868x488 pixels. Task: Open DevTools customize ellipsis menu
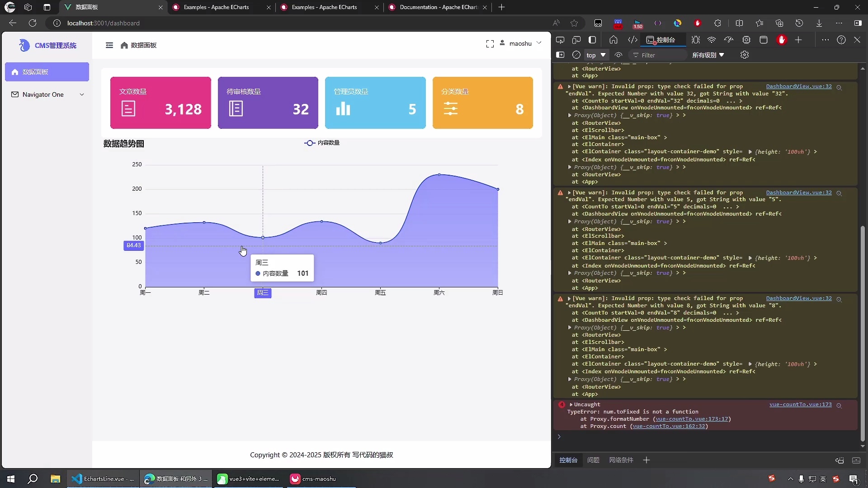tap(826, 40)
